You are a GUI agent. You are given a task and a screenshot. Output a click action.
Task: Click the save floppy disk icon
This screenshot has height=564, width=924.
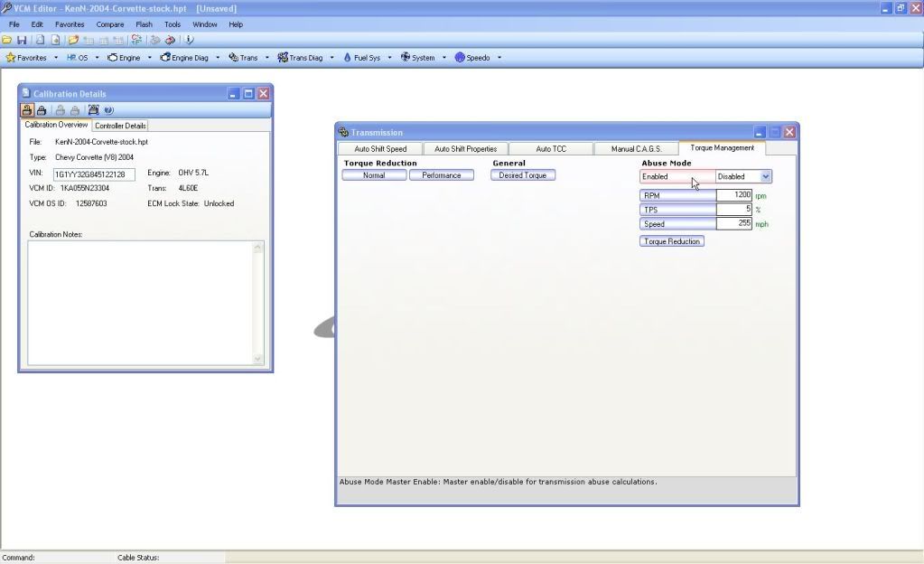22,40
